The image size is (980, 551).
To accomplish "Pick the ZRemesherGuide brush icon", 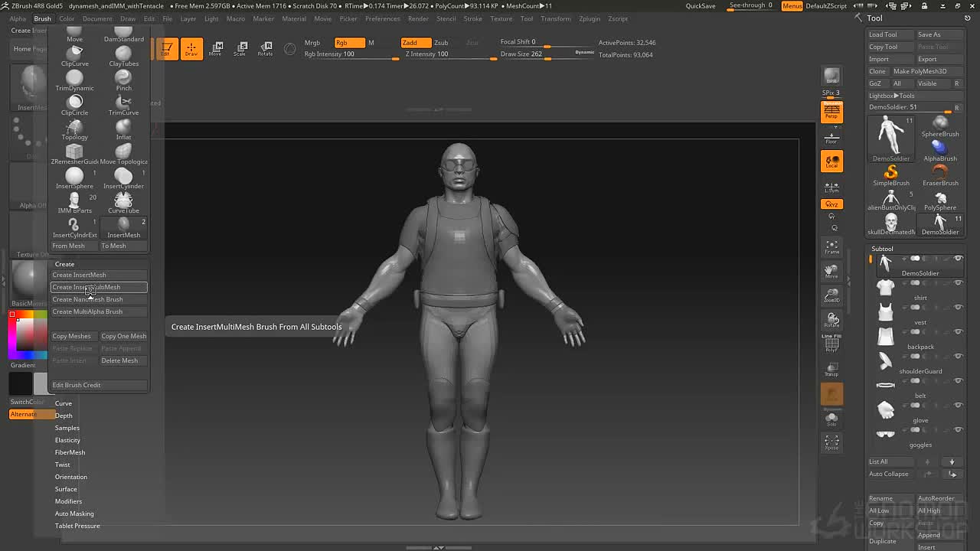I will click(74, 154).
